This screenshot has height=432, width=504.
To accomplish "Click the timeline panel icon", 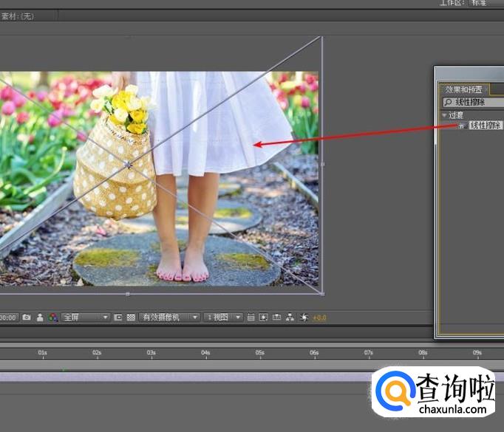I will coord(276,318).
